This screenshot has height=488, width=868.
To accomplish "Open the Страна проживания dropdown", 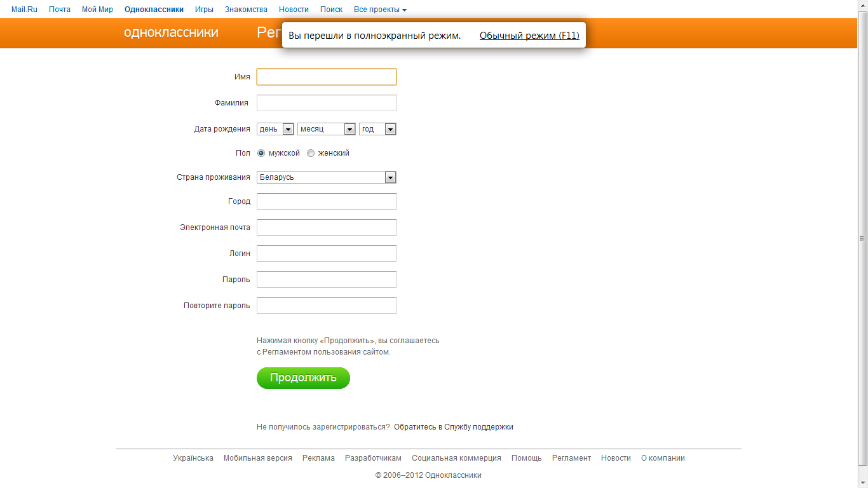I will click(x=327, y=177).
